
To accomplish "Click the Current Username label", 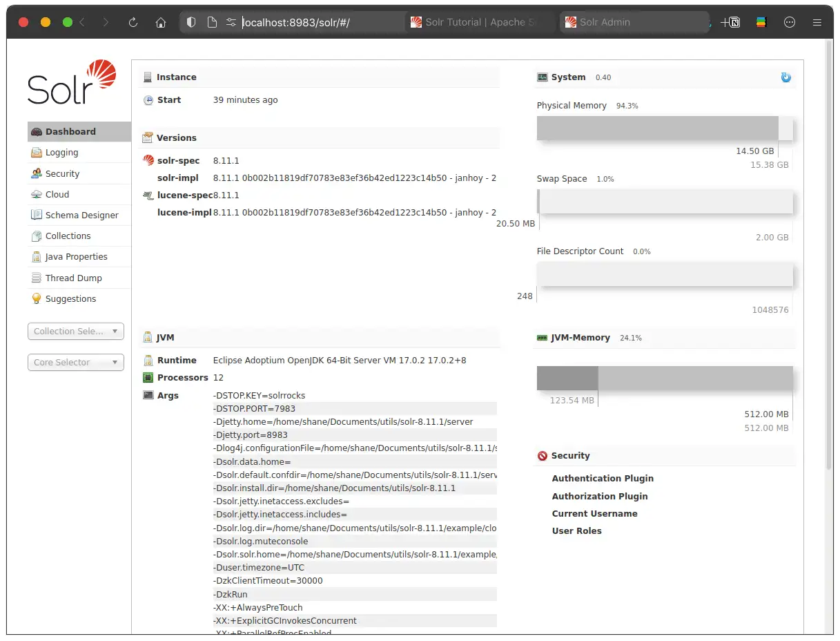I will 594,514.
